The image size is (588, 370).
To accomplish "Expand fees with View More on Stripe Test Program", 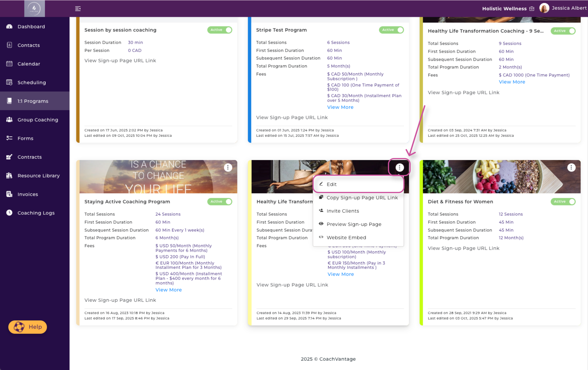I will tap(340, 107).
